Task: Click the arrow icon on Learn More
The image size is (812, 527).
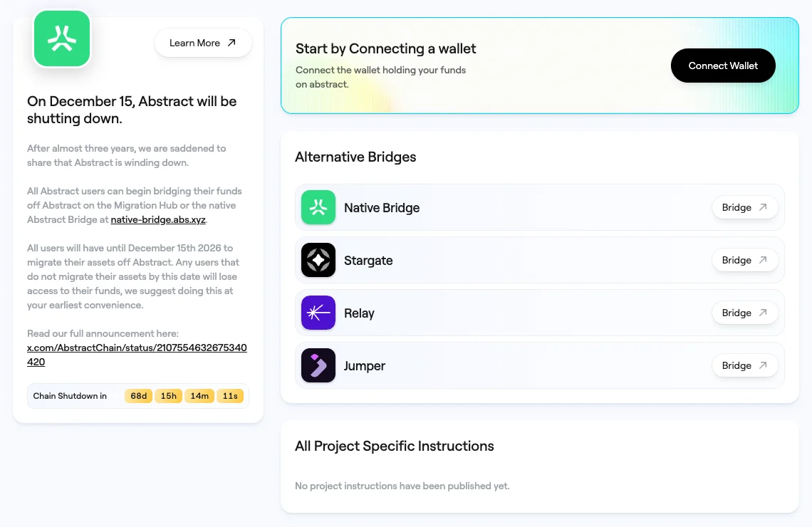Action: click(231, 43)
